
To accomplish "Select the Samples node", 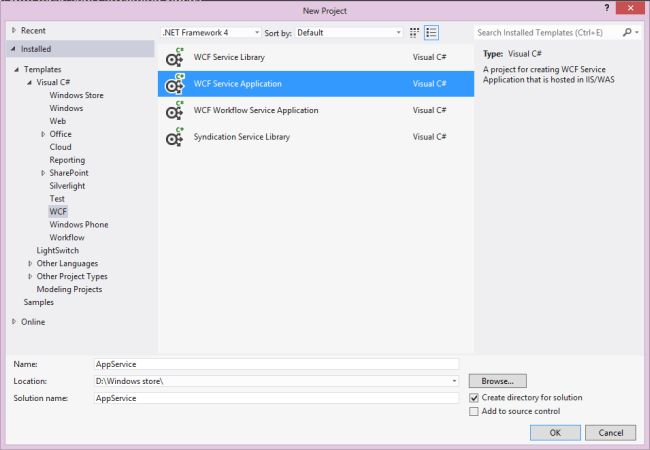I will (x=39, y=302).
